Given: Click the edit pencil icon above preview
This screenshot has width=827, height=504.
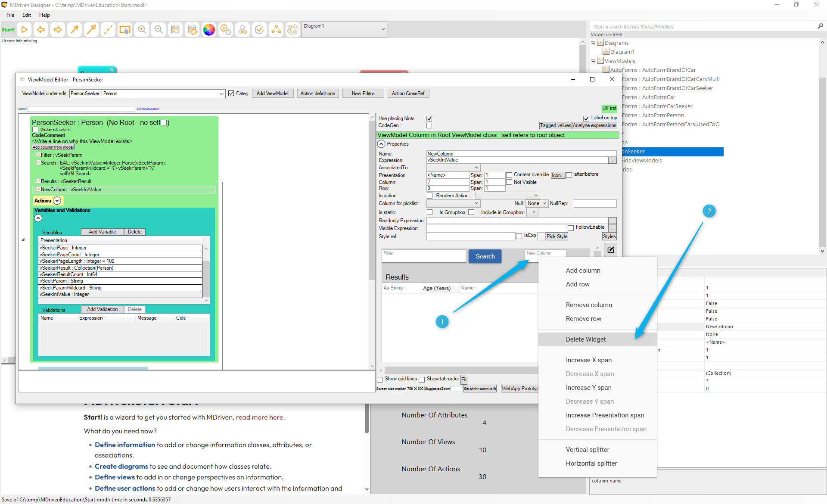Looking at the screenshot, I should point(611,250).
